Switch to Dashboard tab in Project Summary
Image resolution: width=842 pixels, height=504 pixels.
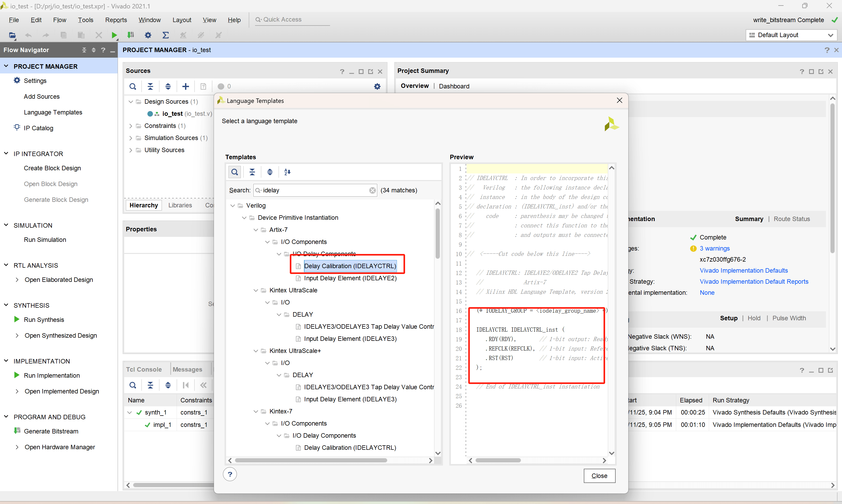coord(454,86)
